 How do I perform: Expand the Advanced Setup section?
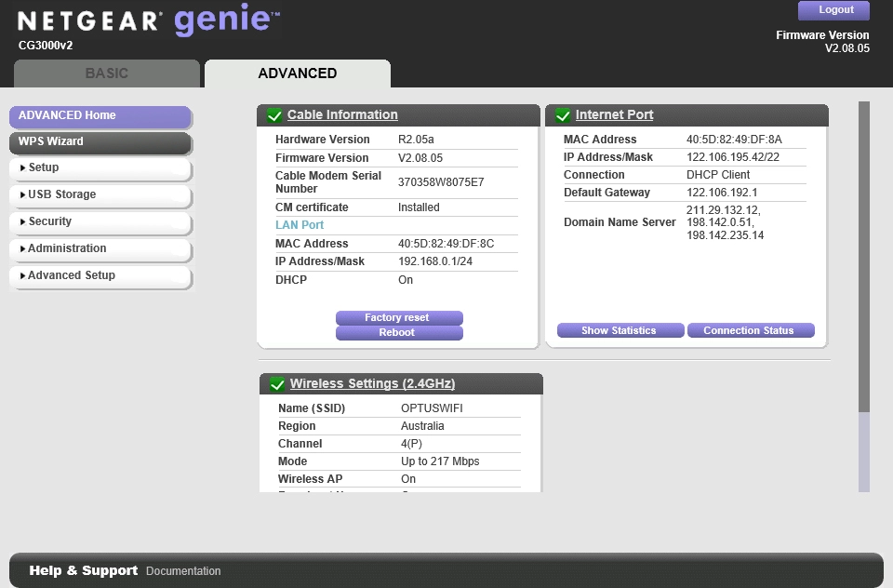[x=100, y=275]
